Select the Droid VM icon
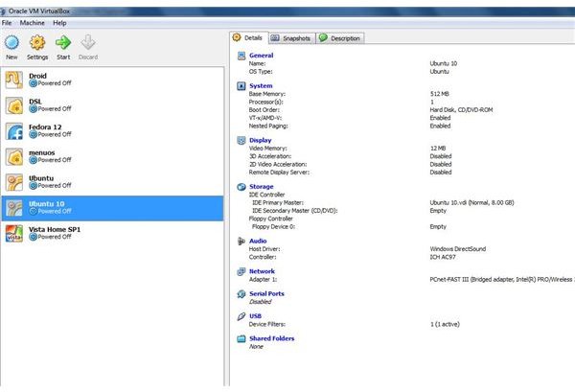 14,80
